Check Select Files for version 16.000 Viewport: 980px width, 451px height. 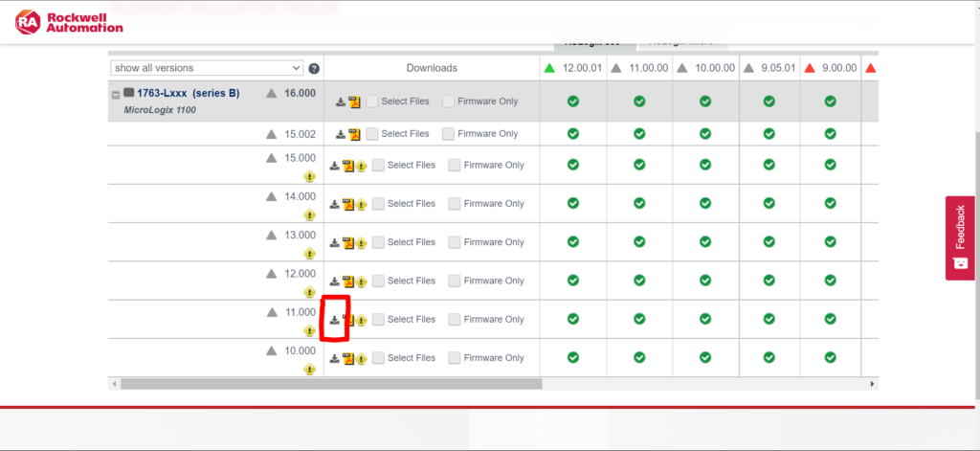coord(372,101)
